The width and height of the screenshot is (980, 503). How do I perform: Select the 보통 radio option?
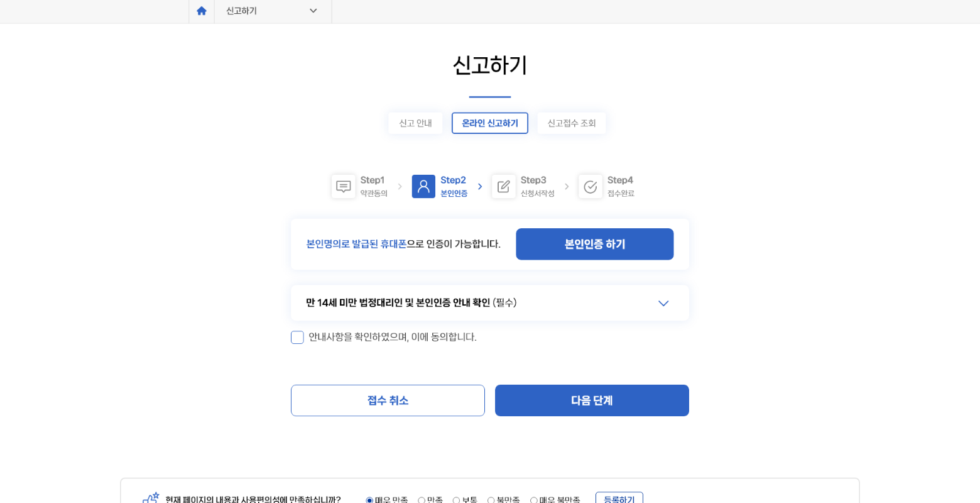click(456, 500)
